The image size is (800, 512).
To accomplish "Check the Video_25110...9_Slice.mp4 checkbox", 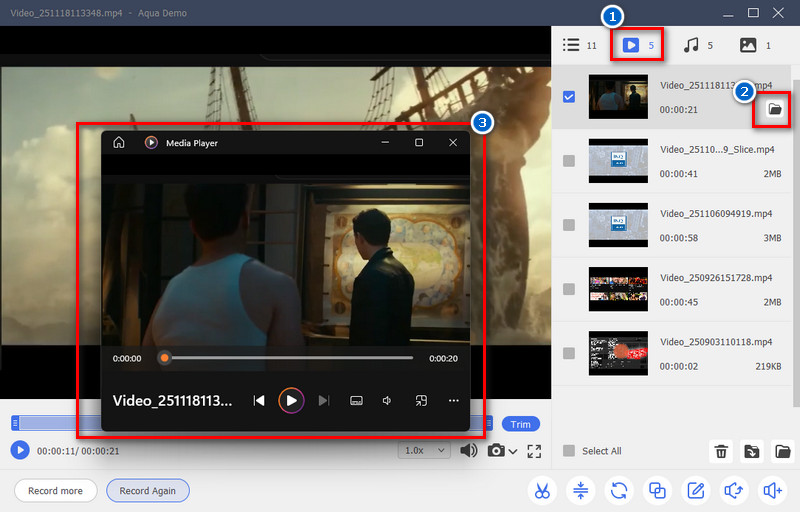I will pyautogui.click(x=569, y=161).
